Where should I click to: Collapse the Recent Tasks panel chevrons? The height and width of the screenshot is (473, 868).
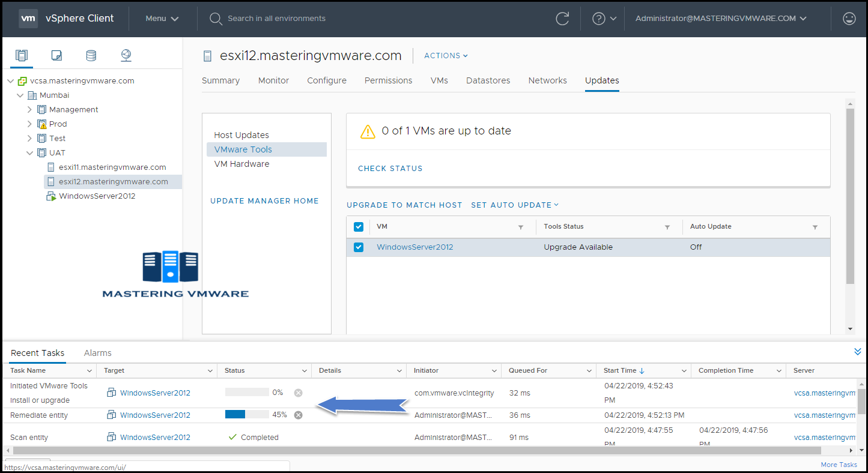click(x=858, y=352)
